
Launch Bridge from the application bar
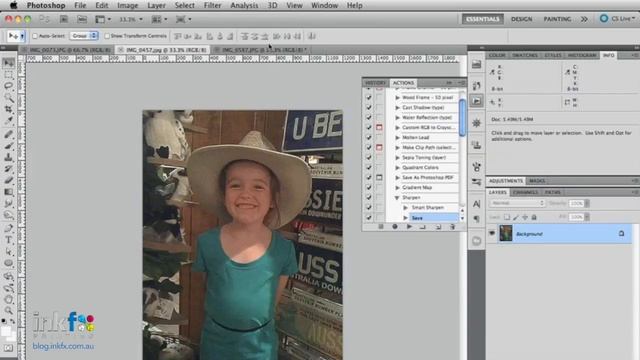click(x=64, y=19)
